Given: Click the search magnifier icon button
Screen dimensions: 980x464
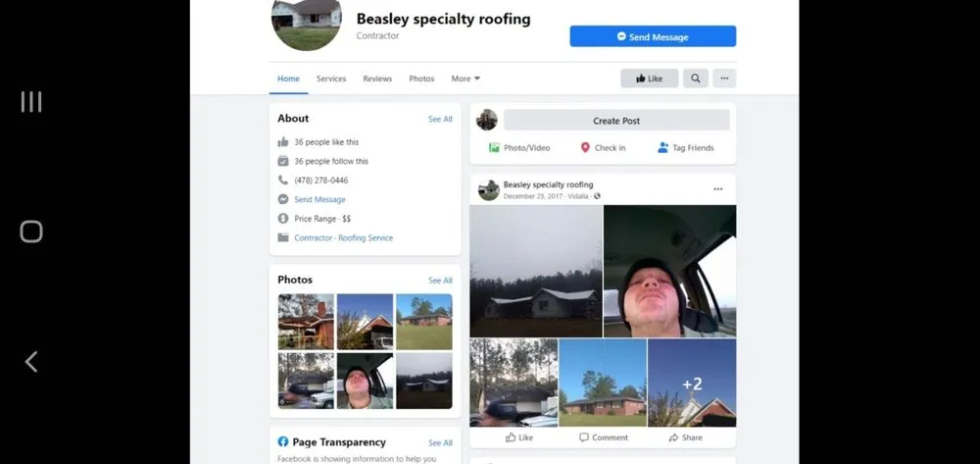Looking at the screenshot, I should [695, 78].
